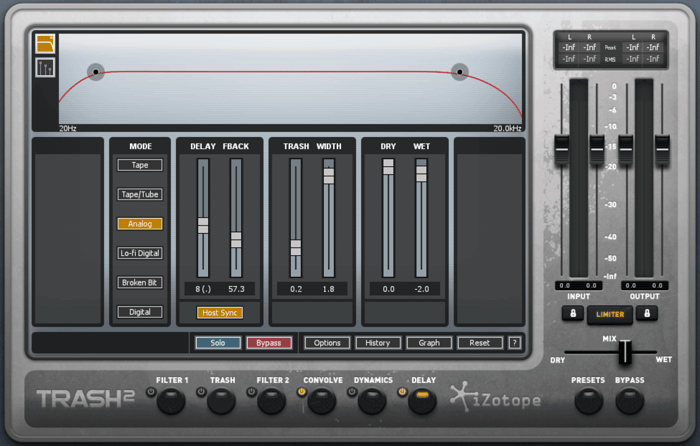Screen dimensions: 700x446
Task: Toggle the Filter 1 module power button
Action: 151,392
